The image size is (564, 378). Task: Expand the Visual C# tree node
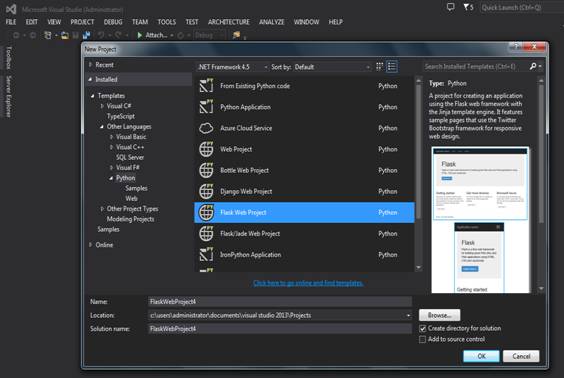pyautogui.click(x=102, y=106)
